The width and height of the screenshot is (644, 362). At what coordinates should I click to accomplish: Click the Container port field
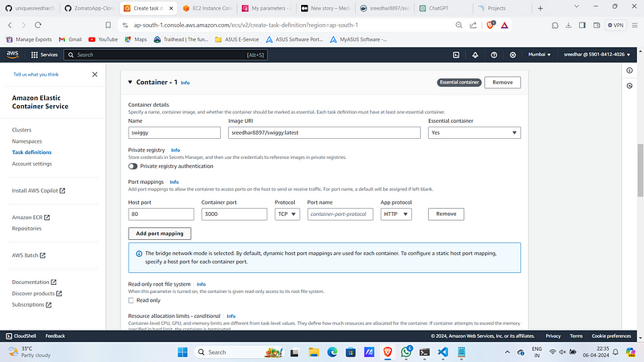234,214
